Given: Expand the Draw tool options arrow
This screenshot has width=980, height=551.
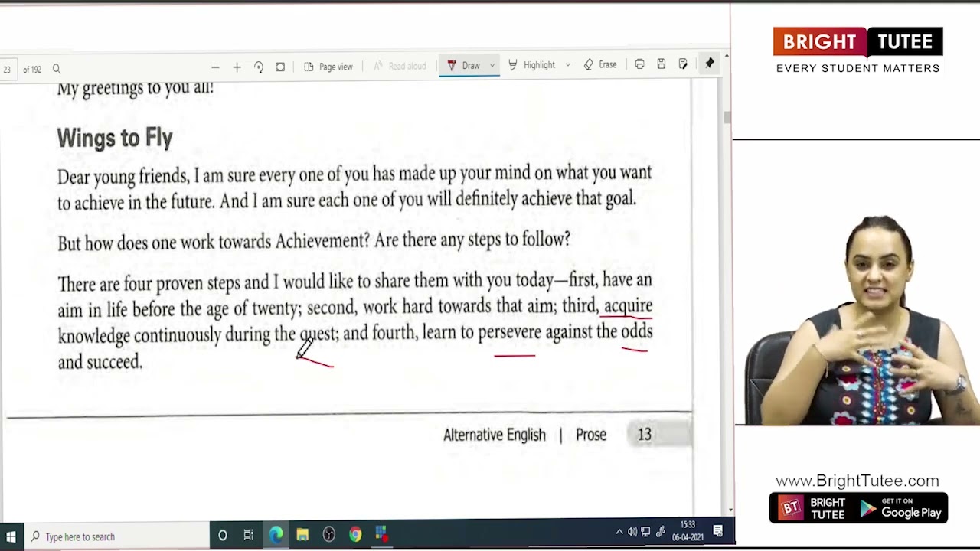Looking at the screenshot, I should pyautogui.click(x=492, y=66).
